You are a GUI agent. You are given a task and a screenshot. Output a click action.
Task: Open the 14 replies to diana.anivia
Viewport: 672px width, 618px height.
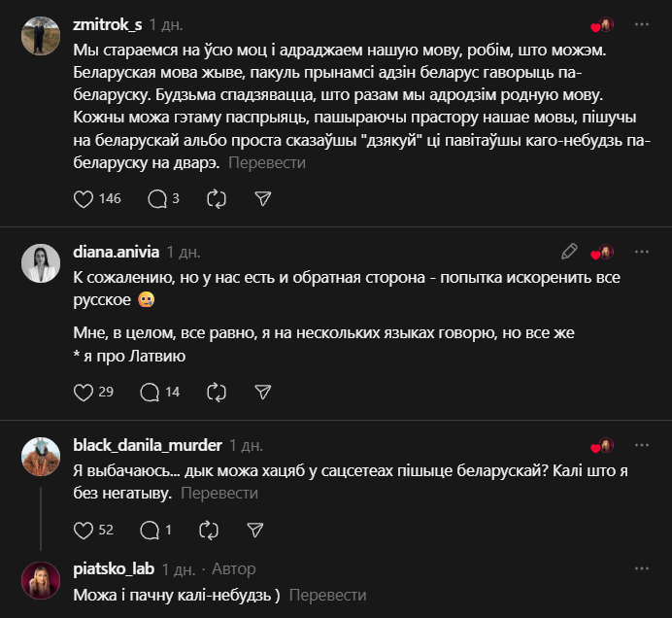(x=151, y=392)
